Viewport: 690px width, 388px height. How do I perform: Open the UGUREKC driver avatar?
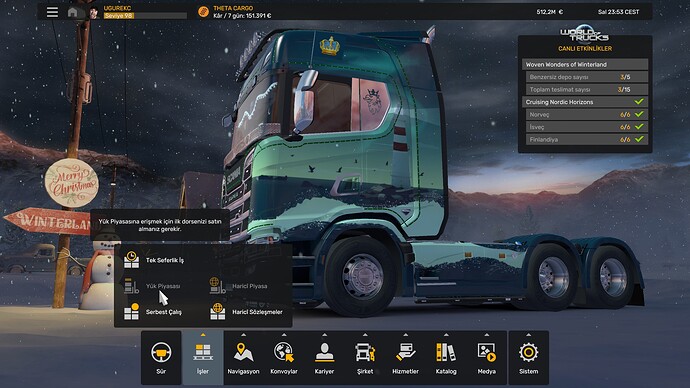[x=94, y=13]
